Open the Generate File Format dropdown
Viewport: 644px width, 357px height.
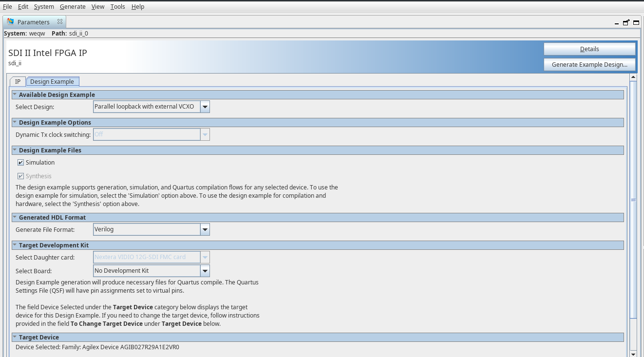205,229
